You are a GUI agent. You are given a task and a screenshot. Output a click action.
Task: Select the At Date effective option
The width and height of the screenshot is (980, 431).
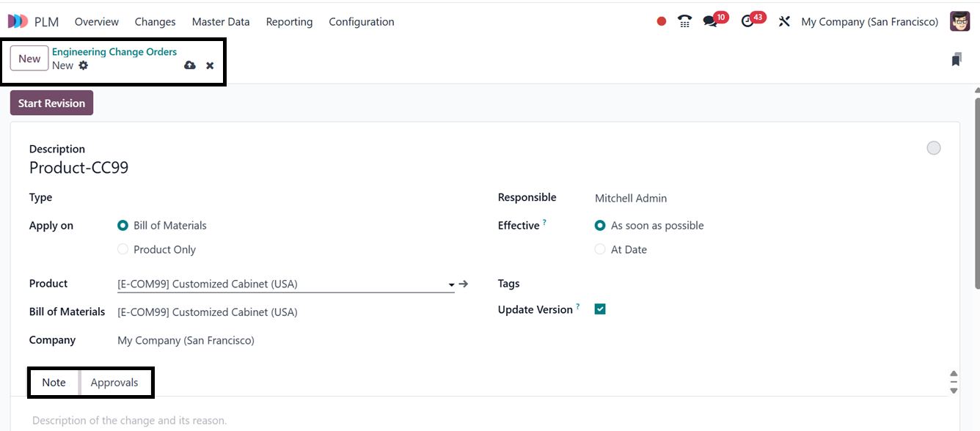coord(600,249)
